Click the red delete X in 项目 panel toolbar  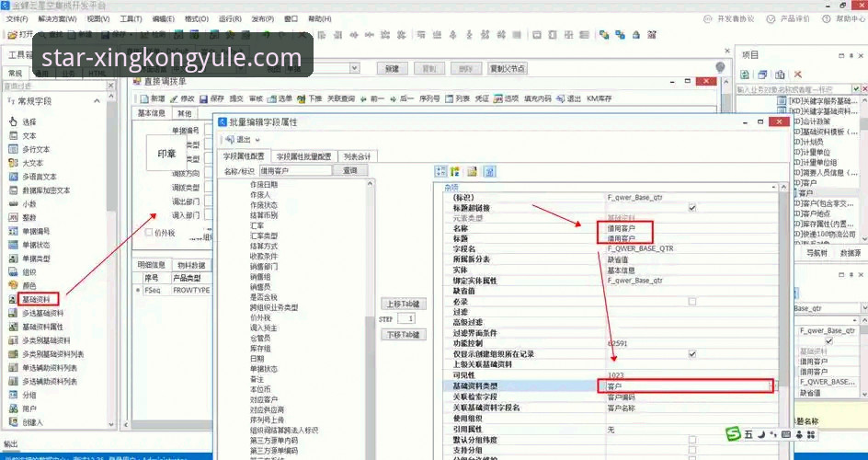[x=798, y=75]
